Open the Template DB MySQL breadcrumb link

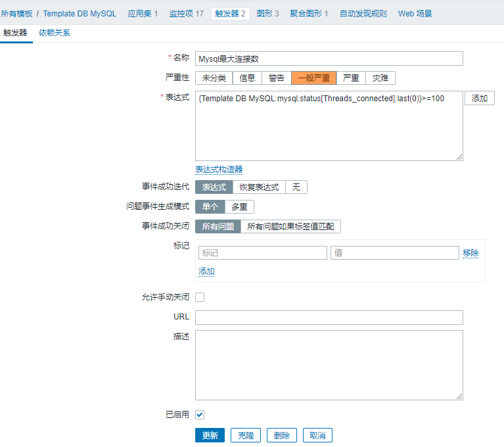[80, 14]
